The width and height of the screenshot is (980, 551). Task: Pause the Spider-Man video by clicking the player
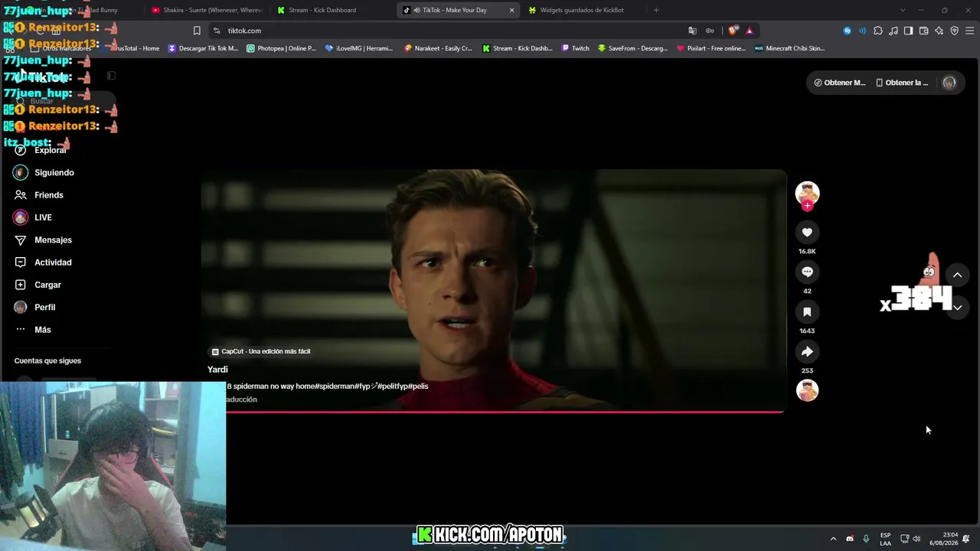pyautogui.click(x=493, y=290)
